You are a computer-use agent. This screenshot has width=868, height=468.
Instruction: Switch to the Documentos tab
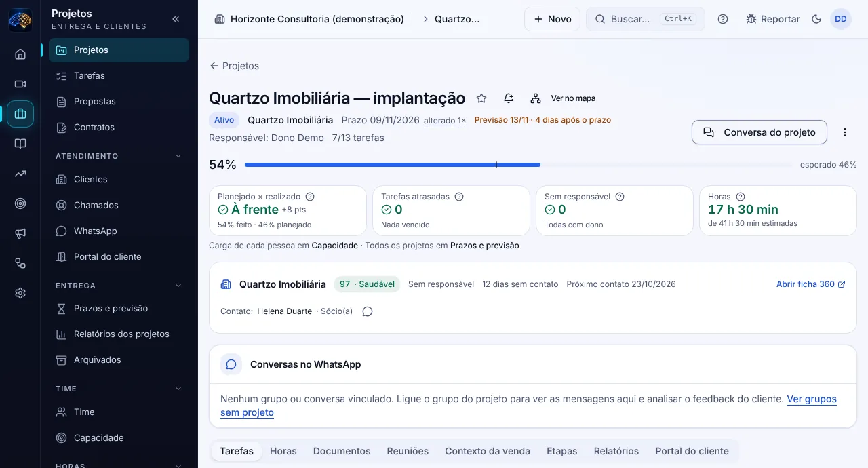tap(342, 451)
